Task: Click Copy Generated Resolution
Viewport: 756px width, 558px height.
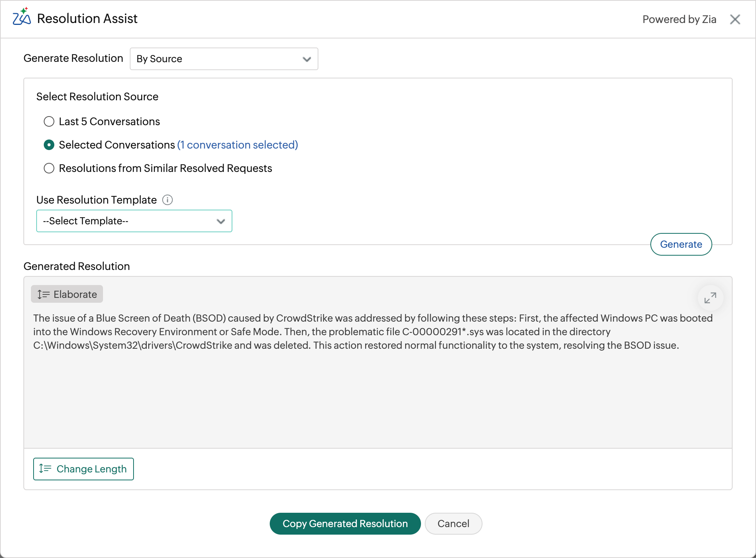Action: point(344,523)
